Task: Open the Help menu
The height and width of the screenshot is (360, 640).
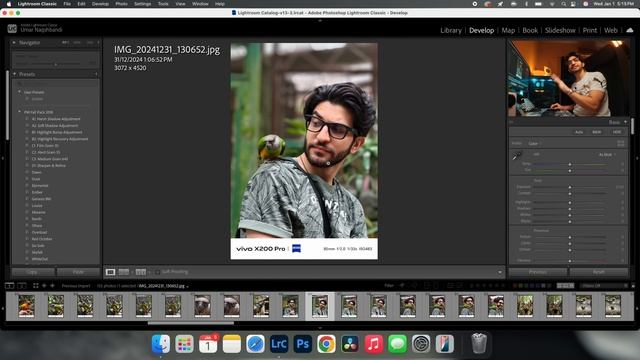Action: 220,4
